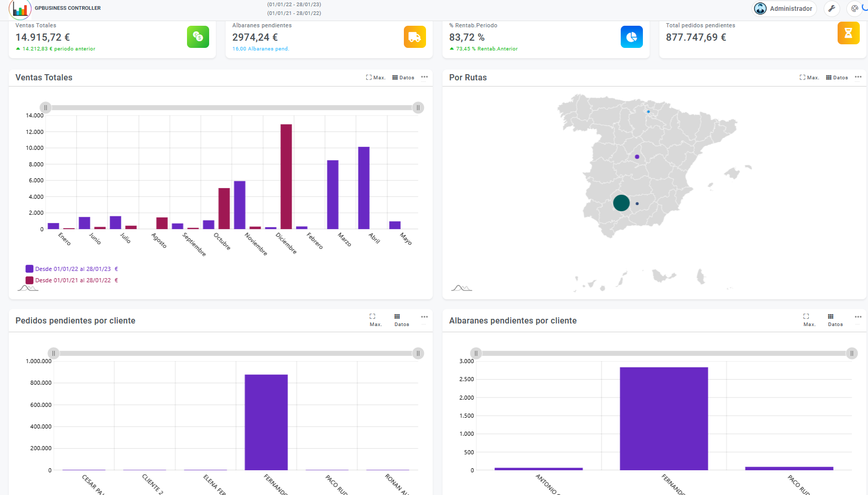Click Max. button on Albaranes pendientes por cliente
The height and width of the screenshot is (495, 868).
point(809,320)
